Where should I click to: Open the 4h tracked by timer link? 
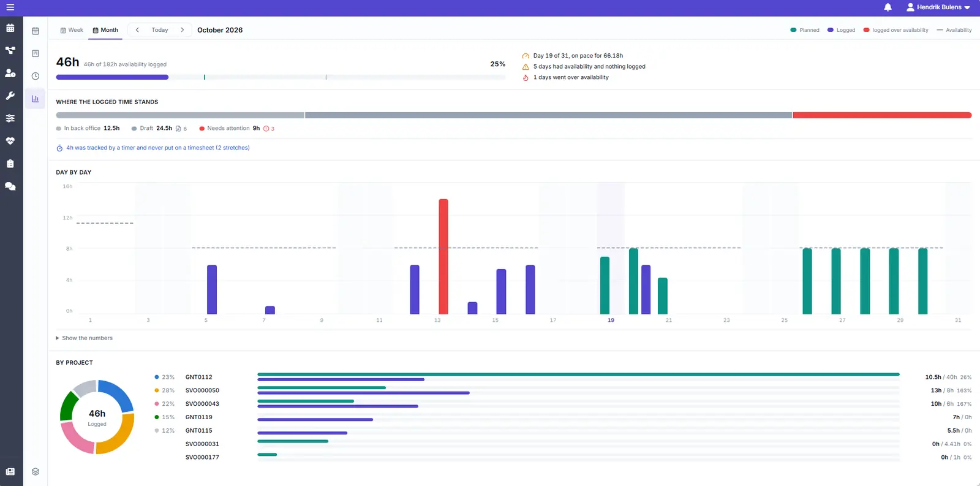point(158,148)
